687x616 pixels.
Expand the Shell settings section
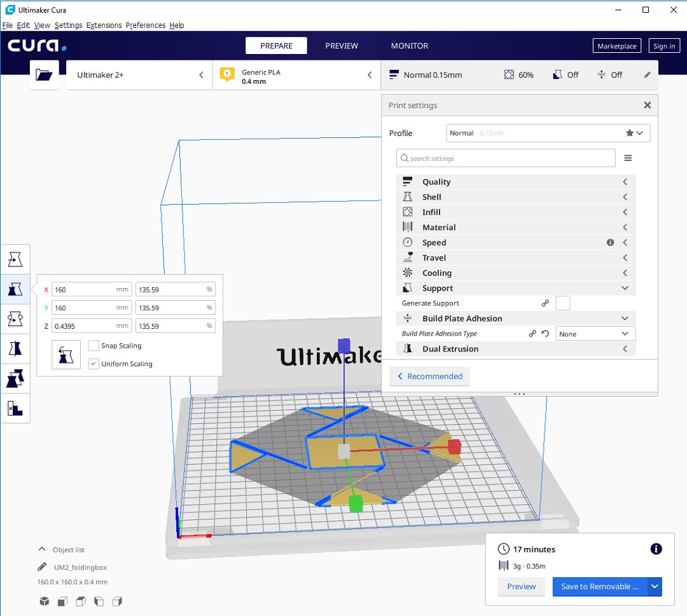click(516, 197)
